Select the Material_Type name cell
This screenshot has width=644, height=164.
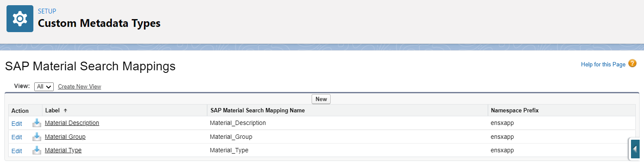[x=229, y=150]
